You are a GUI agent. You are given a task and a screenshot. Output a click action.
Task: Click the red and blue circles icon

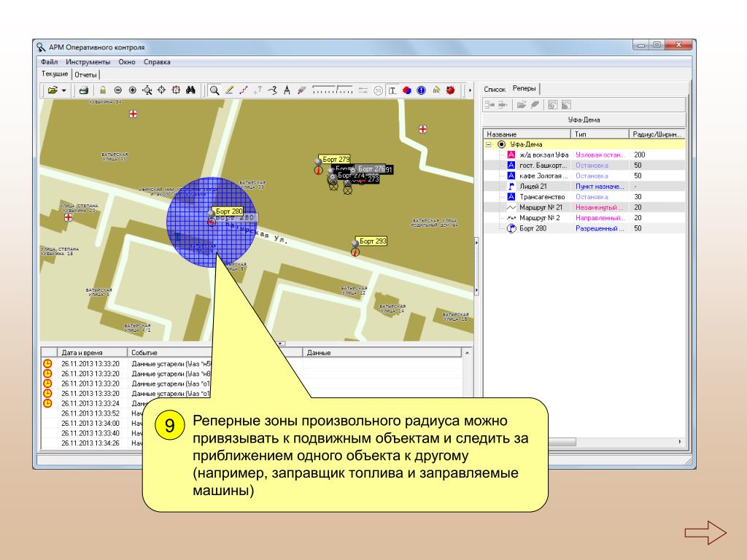(407, 90)
